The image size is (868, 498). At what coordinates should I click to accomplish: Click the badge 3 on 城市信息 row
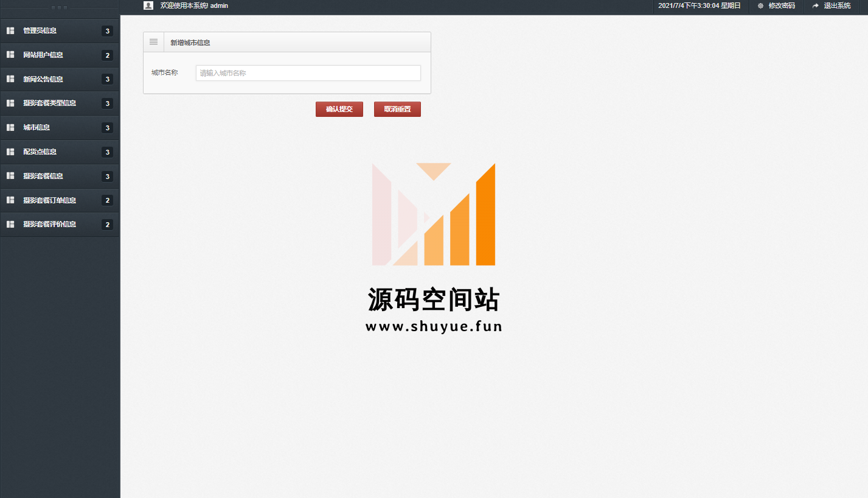pos(107,128)
